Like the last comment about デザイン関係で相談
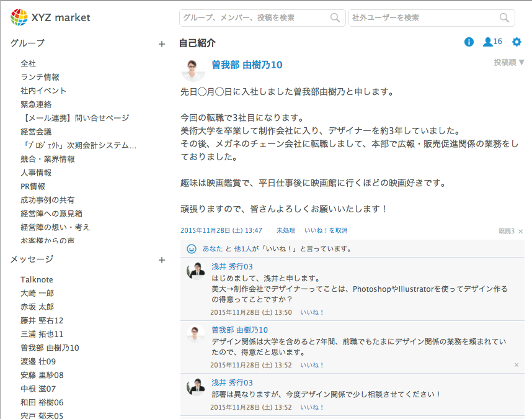Screen dimensions: 532x419 pos(312,407)
